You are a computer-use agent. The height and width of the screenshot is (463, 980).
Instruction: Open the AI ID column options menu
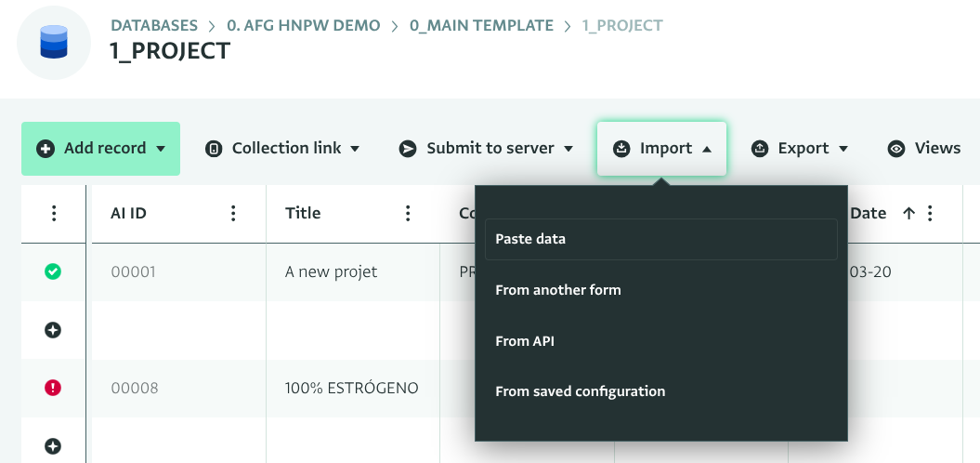point(233,213)
